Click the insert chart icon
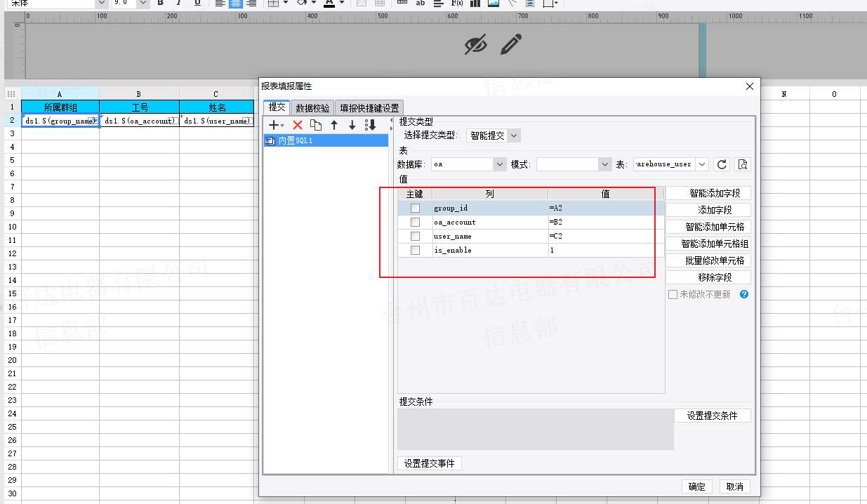Image resolution: width=867 pixels, height=504 pixels. [475, 3]
